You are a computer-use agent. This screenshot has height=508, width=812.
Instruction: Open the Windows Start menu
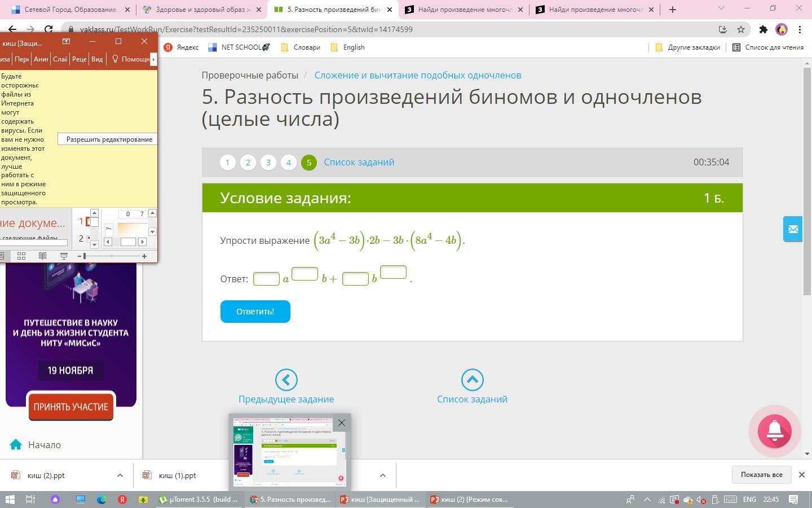10,500
